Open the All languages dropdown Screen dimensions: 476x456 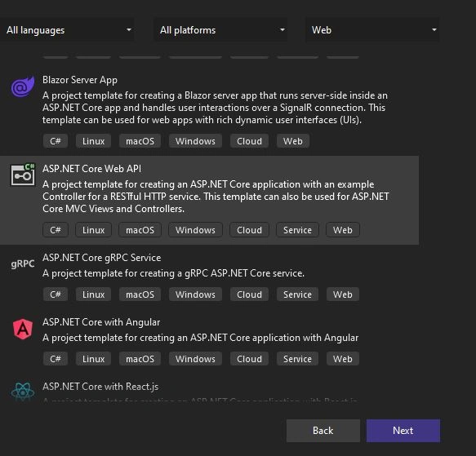[x=67, y=30]
